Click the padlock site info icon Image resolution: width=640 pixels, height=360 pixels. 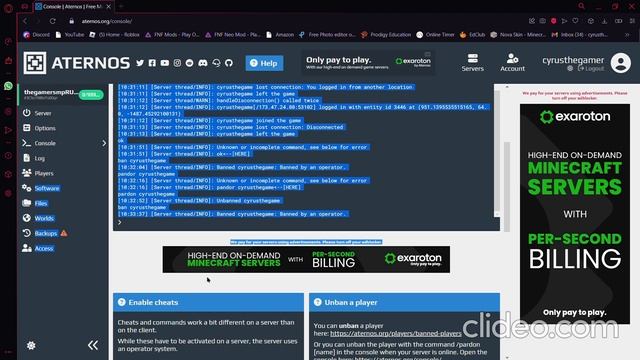pyautogui.click(x=71, y=21)
